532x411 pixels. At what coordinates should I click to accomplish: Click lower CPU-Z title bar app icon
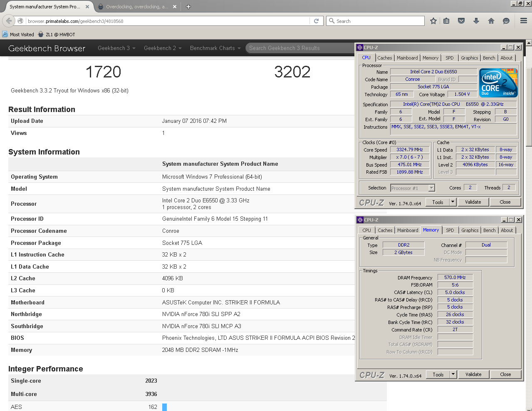coord(360,220)
